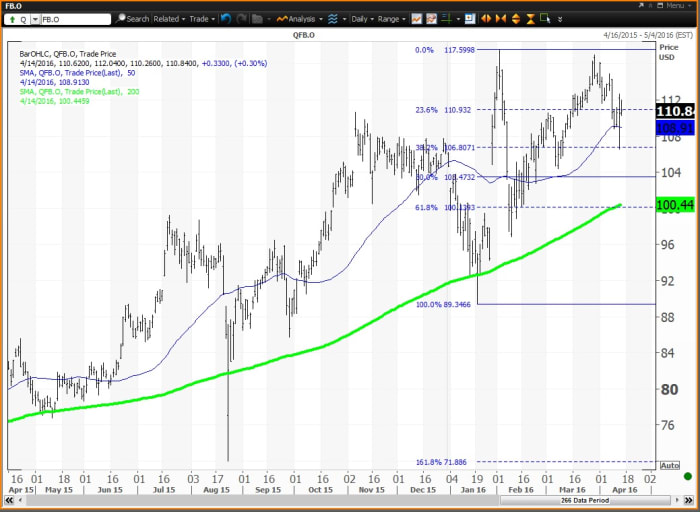Expand the arrow beside crosshair icon
The image size is (700, 512).
[x=457, y=19]
